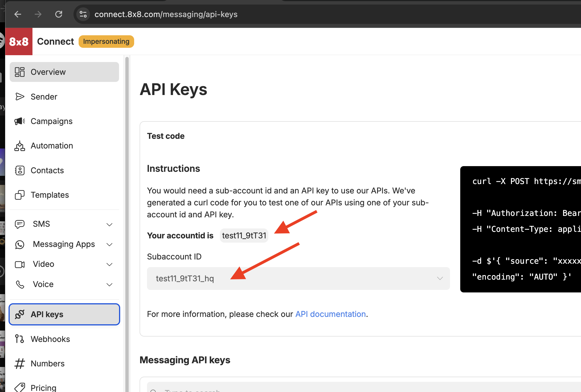Go to Sender in sidebar
This screenshot has height=392, width=581.
pyautogui.click(x=64, y=97)
